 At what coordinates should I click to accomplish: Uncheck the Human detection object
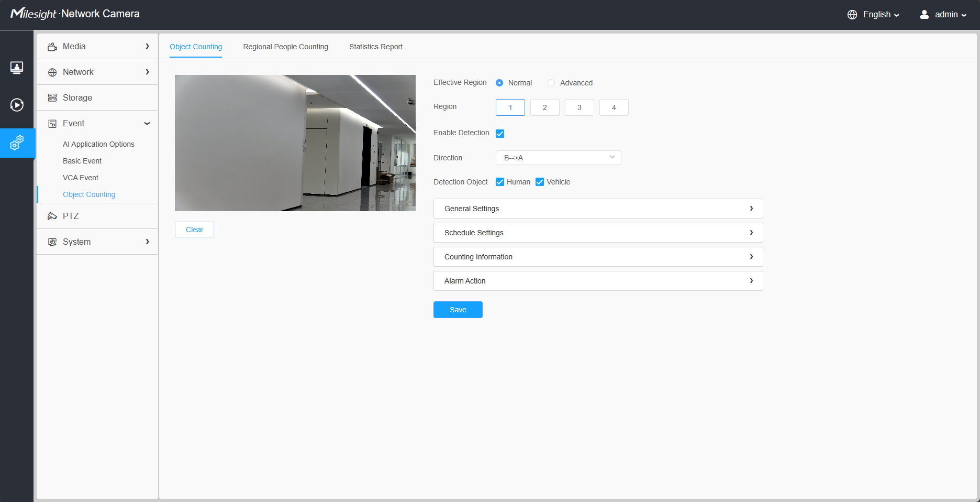pyautogui.click(x=500, y=182)
